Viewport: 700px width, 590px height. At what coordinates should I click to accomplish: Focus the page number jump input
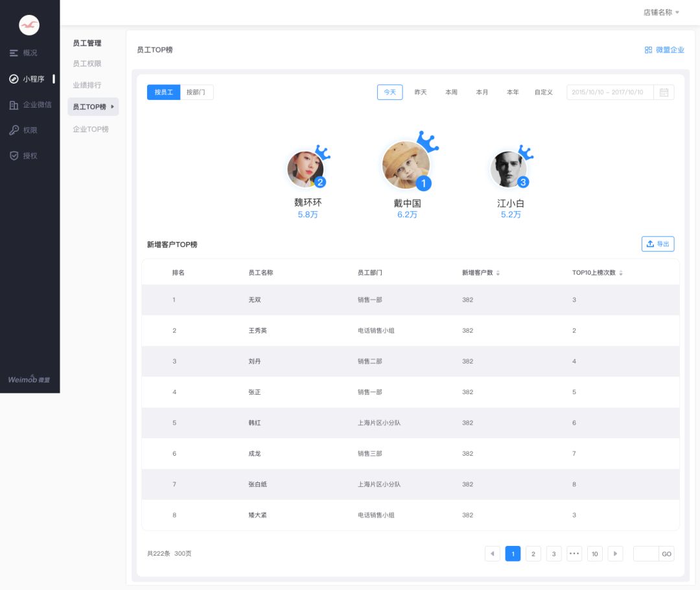pos(646,554)
